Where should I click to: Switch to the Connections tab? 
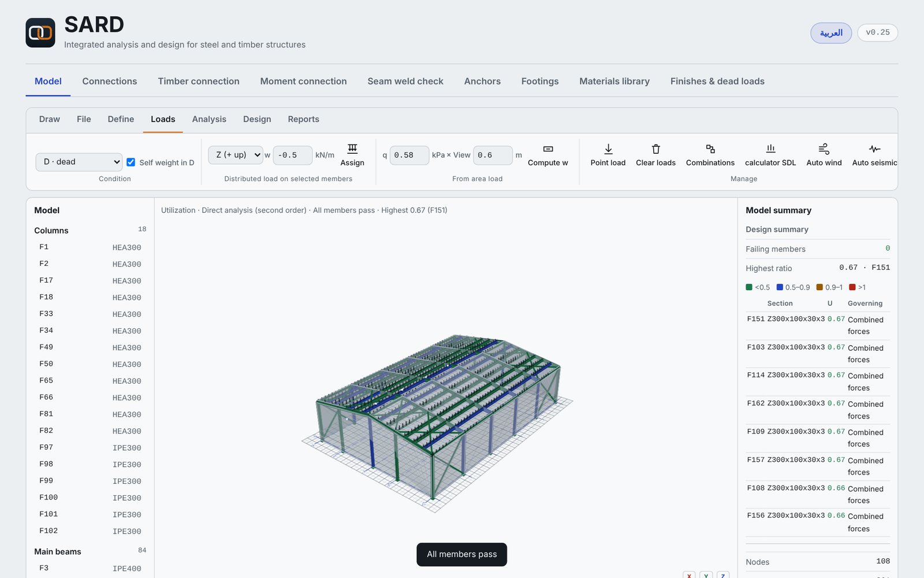tap(110, 81)
